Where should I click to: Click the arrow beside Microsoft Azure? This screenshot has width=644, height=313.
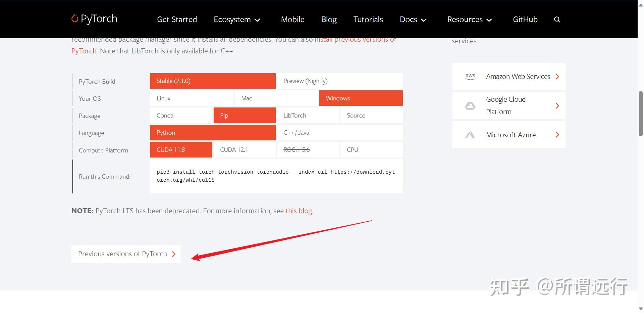click(x=557, y=135)
